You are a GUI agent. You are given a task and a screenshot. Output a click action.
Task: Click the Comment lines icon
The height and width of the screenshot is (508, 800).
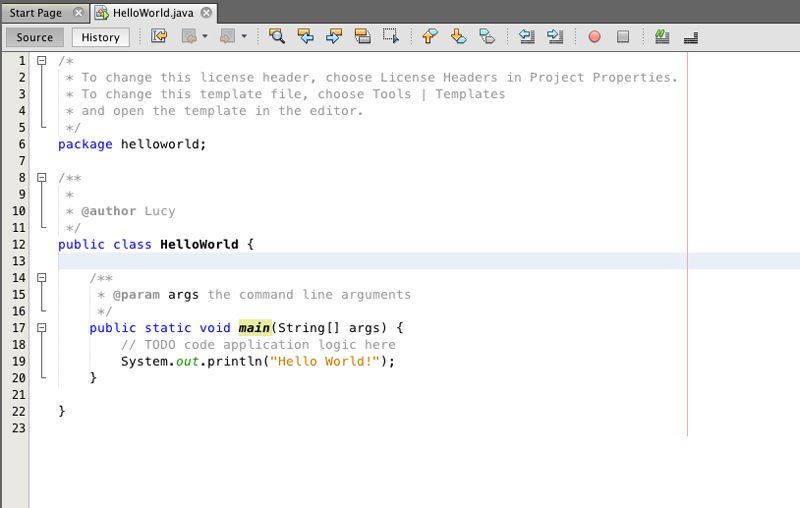pyautogui.click(x=662, y=36)
